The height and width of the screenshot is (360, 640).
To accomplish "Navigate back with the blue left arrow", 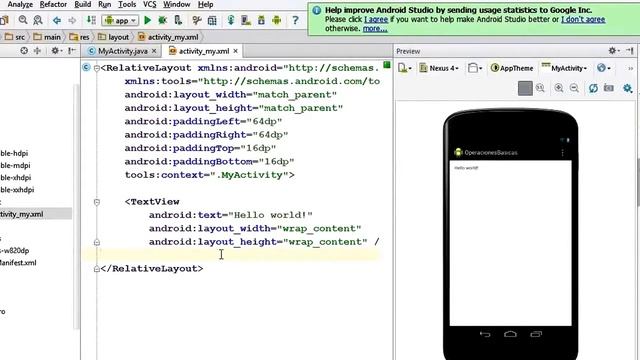I will click(x=57, y=20).
